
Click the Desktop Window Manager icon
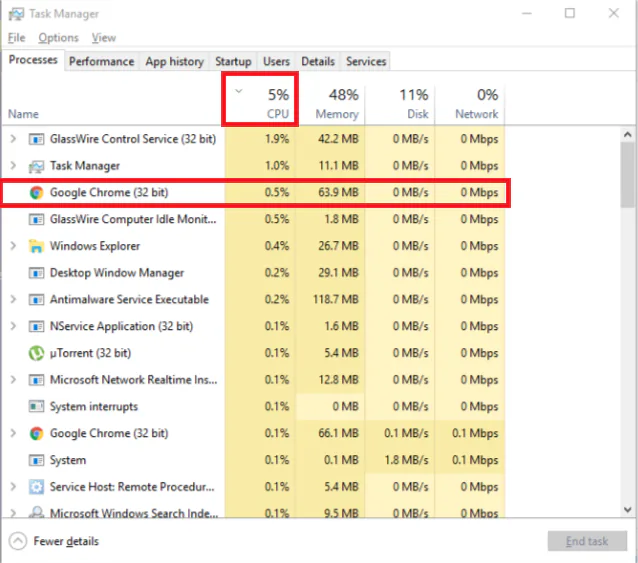click(36, 273)
